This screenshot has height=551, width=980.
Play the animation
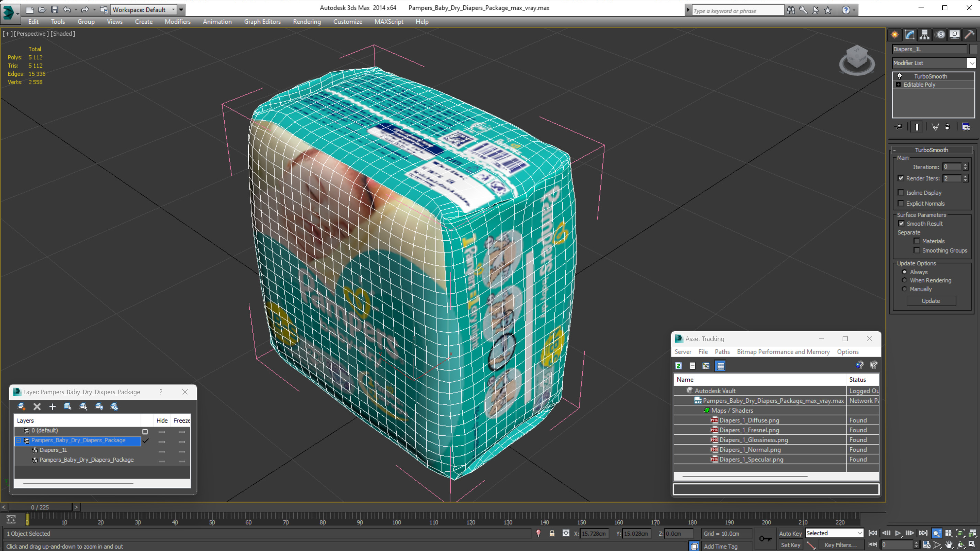tap(898, 533)
